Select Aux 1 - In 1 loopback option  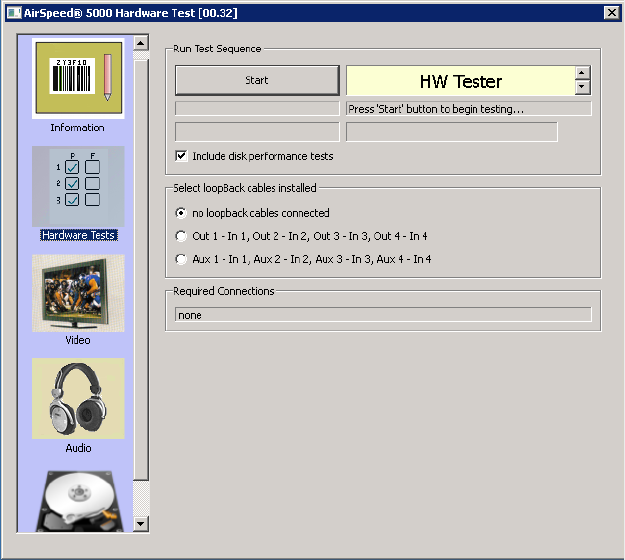[181, 259]
